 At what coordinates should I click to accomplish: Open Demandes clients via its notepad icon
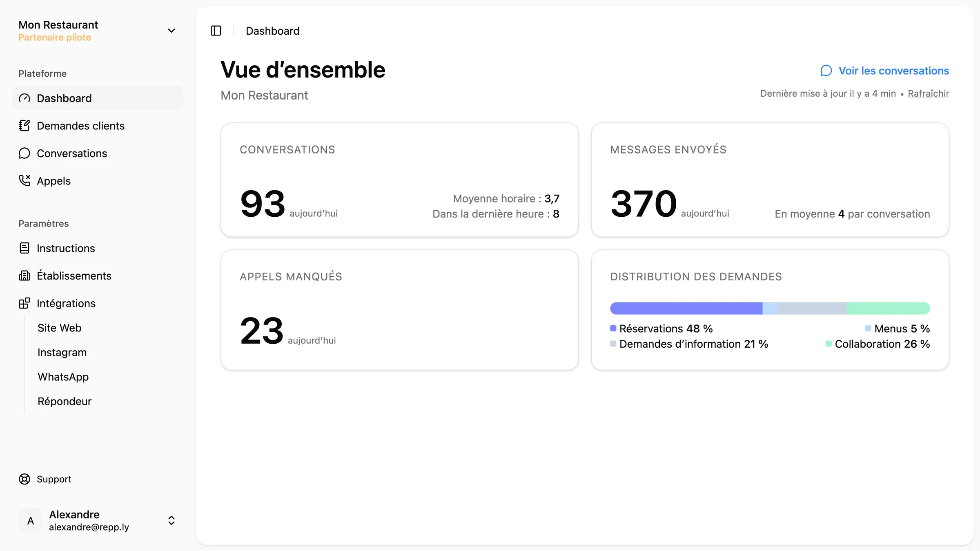24,126
